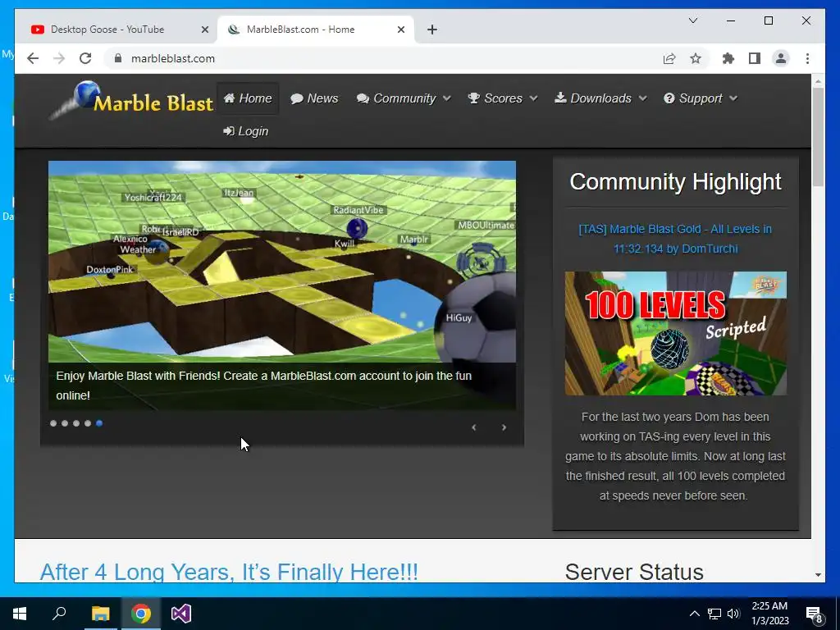The height and width of the screenshot is (630, 840).
Task: Click the Marble Blast logo
Action: [x=131, y=100]
